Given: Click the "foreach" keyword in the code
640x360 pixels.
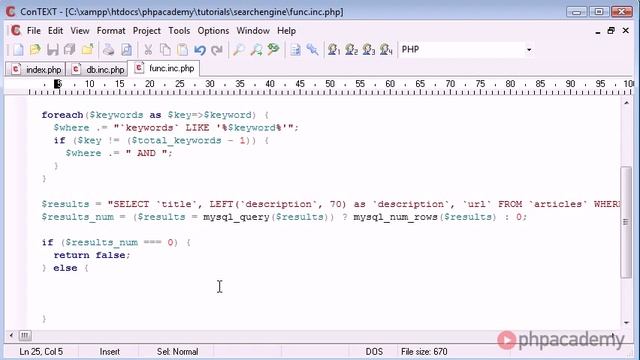Looking at the screenshot, I should tap(62, 115).
